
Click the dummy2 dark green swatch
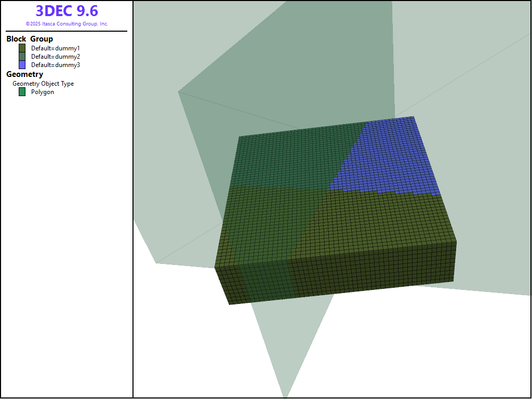(x=22, y=56)
